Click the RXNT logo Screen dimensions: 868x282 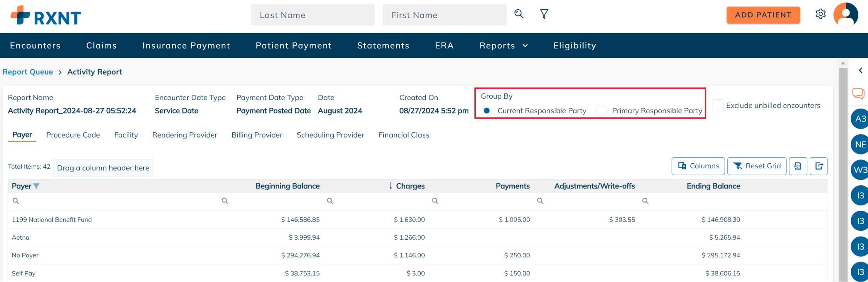point(46,16)
